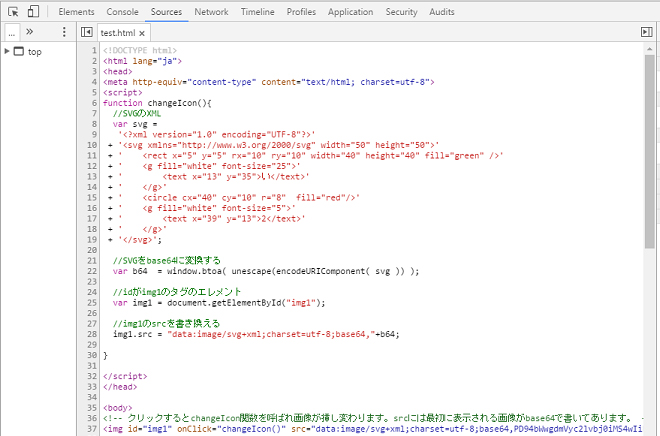
Task: Click the 'var b64 = window.btoa' code line
Action: 266,271
